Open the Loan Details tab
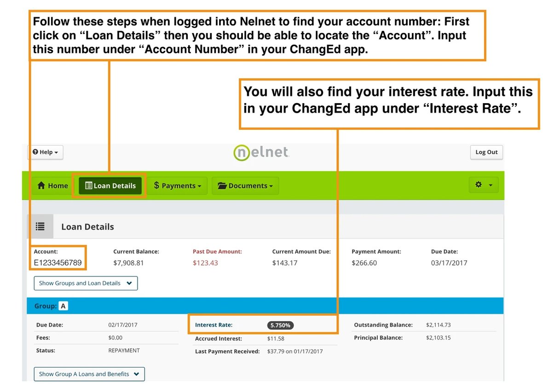543x392 pixels. [110, 186]
